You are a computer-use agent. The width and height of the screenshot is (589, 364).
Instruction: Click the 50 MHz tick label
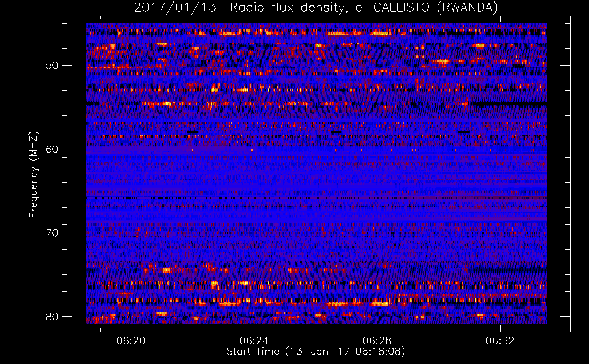[52, 66]
